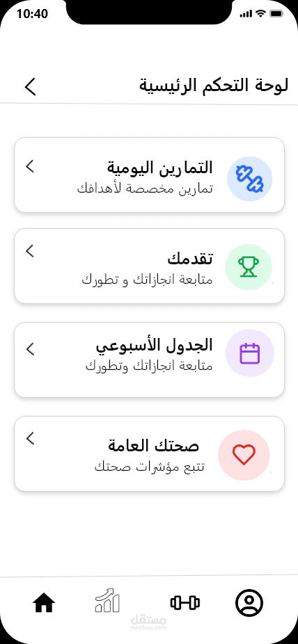Expand the chevron on تقدمك card
Image resolution: width=298 pixels, height=644 pixels.
point(30,250)
